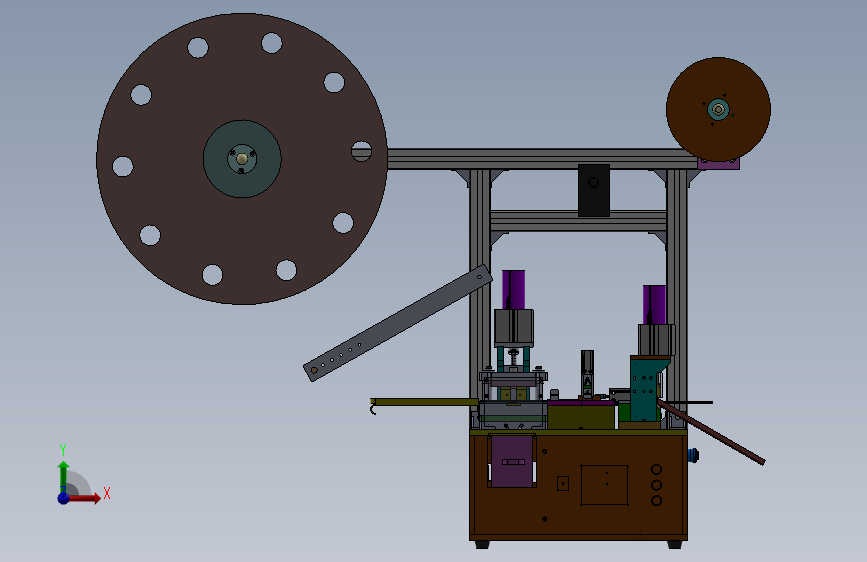
Task: Select the left purple cylinder
Action: pos(513,289)
